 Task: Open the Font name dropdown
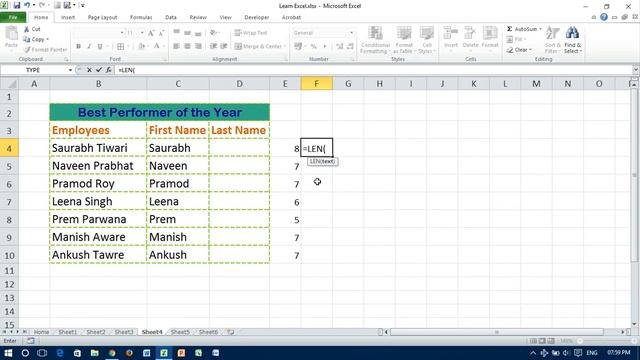[x=122, y=33]
